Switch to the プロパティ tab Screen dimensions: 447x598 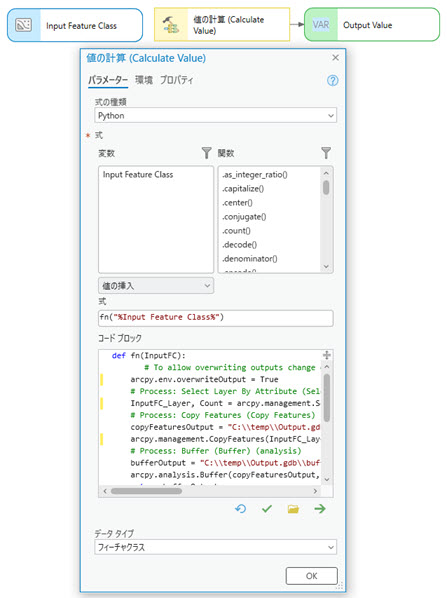[176, 80]
